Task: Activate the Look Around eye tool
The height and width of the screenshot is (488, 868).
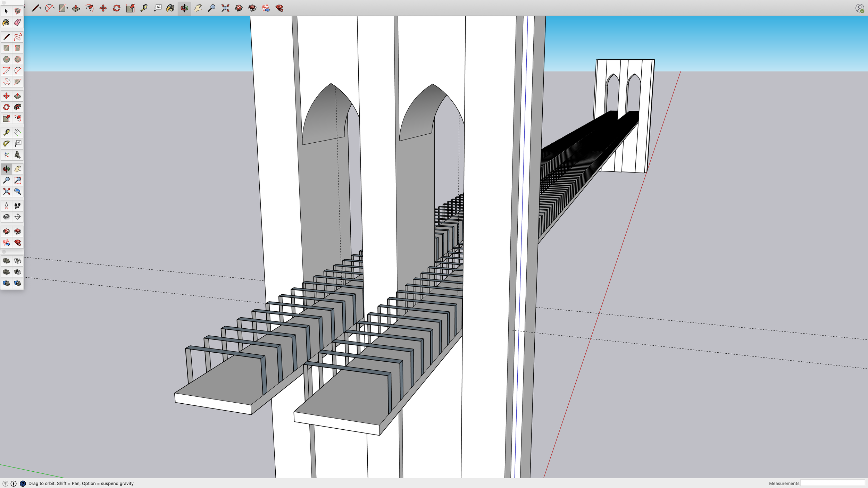Action: tap(6, 217)
